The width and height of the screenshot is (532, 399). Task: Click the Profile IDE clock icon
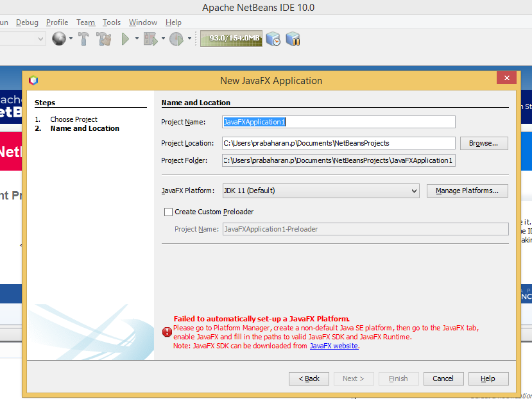273,38
